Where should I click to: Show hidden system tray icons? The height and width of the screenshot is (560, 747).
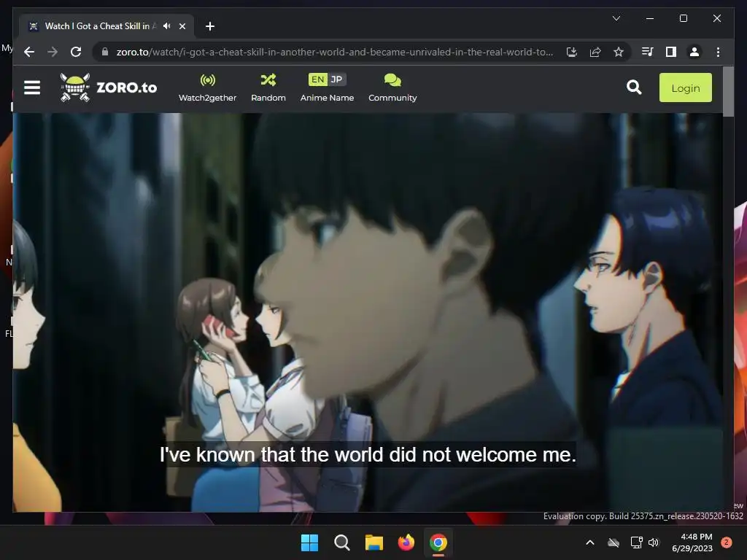[x=589, y=542]
